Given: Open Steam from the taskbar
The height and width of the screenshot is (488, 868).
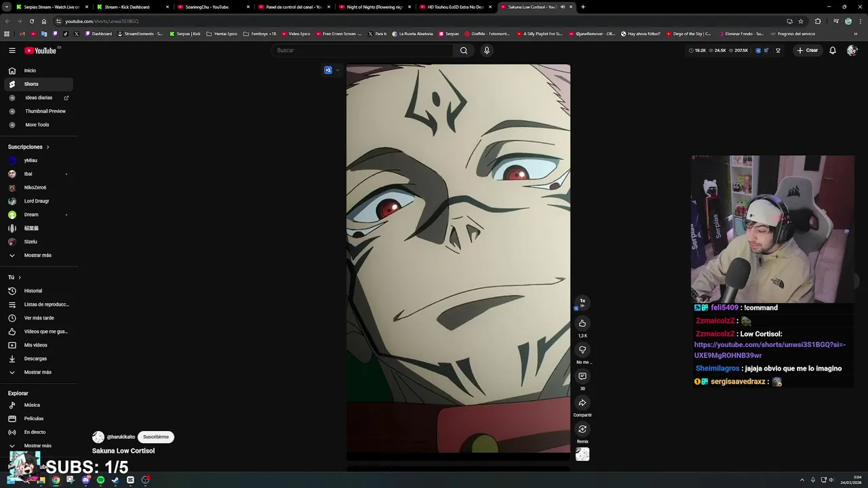Looking at the screenshot, I should 115,480.
